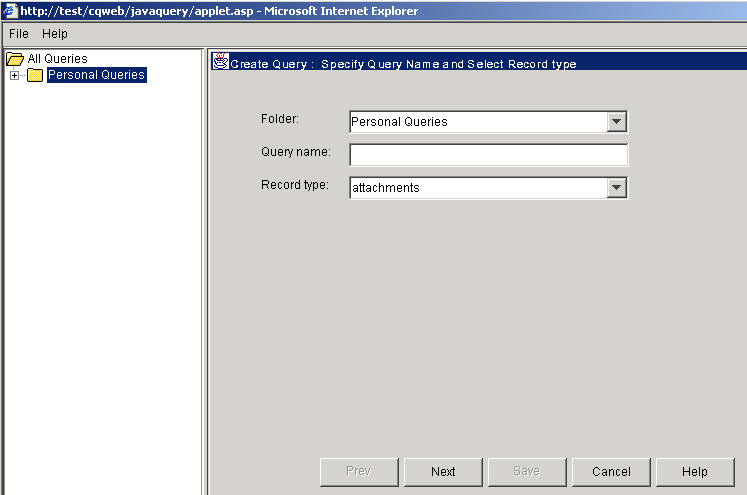Click the Next button
This screenshot has width=747, height=495.
coord(443,472)
